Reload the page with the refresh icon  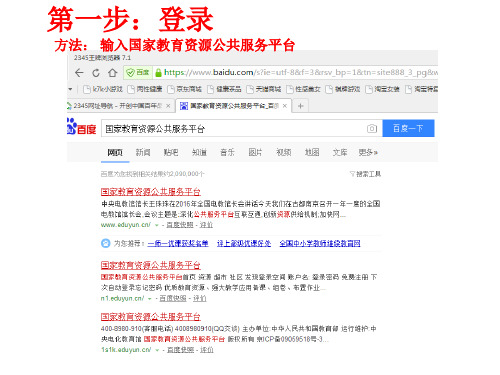point(96,73)
